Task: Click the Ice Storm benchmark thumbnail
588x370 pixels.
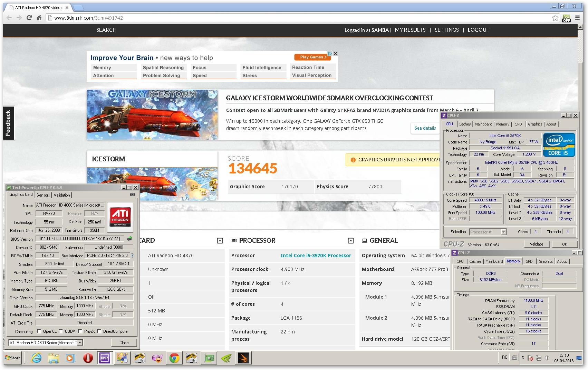Action: tap(152, 184)
